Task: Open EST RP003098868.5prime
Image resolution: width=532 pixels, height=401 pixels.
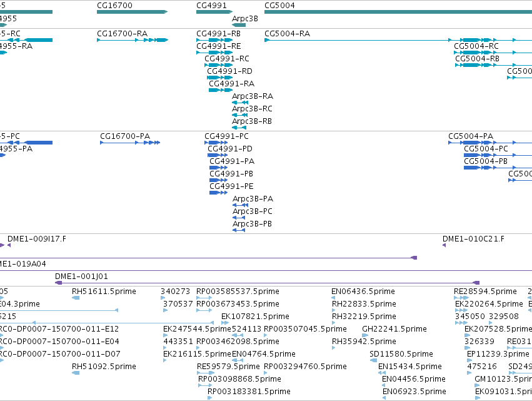Action: pyautogui.click(x=205, y=385)
